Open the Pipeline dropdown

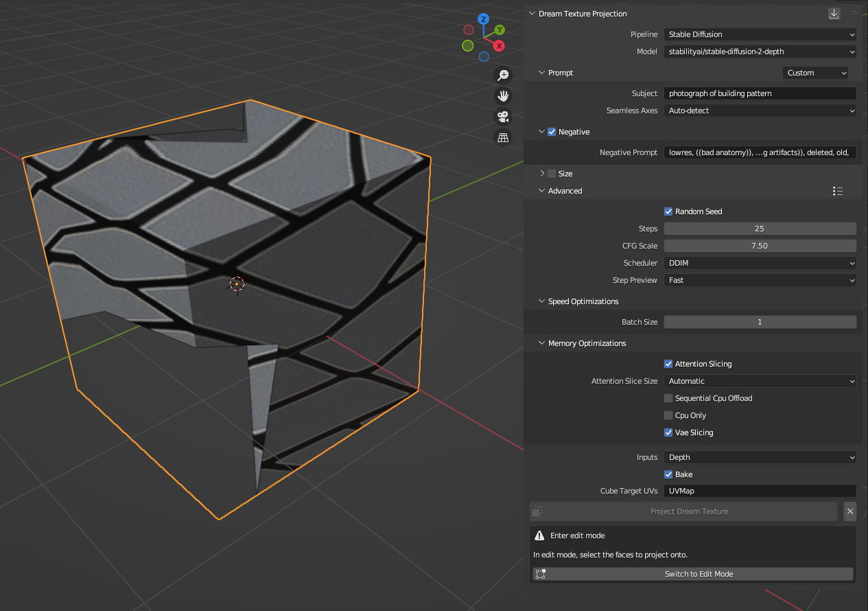pyautogui.click(x=760, y=34)
